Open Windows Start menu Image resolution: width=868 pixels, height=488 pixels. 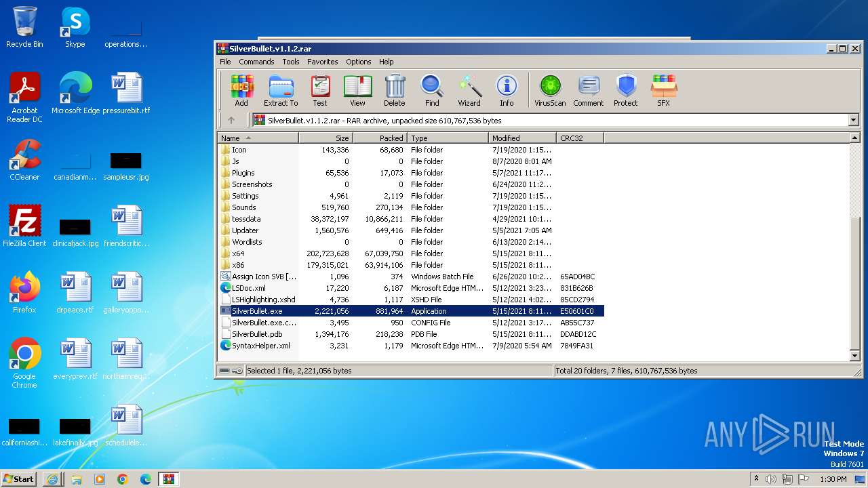coord(19,479)
